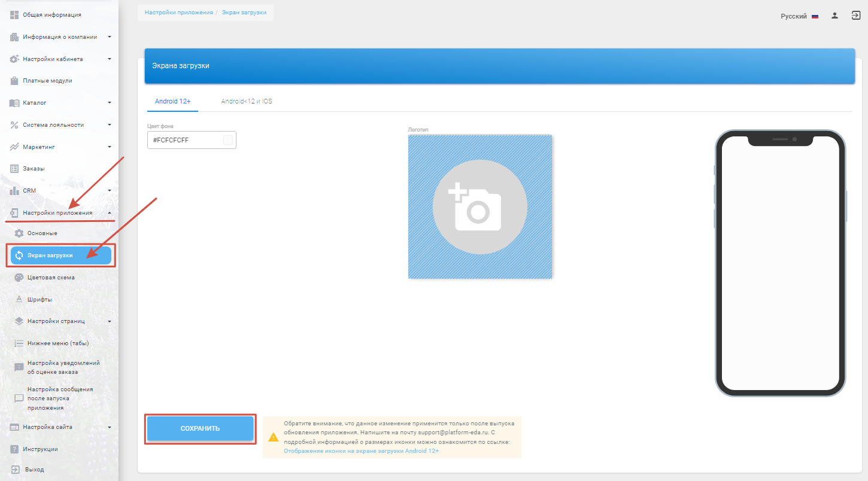Screen dimensions: 868x481
Task: Open the Android 12+ icon display link
Action: click(362, 451)
